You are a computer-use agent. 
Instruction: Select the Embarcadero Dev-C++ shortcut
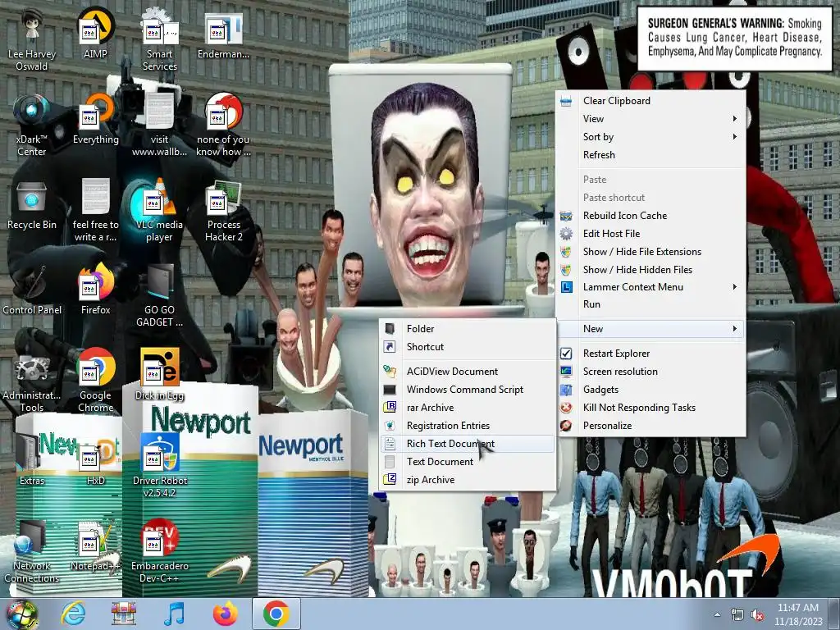[x=159, y=552]
